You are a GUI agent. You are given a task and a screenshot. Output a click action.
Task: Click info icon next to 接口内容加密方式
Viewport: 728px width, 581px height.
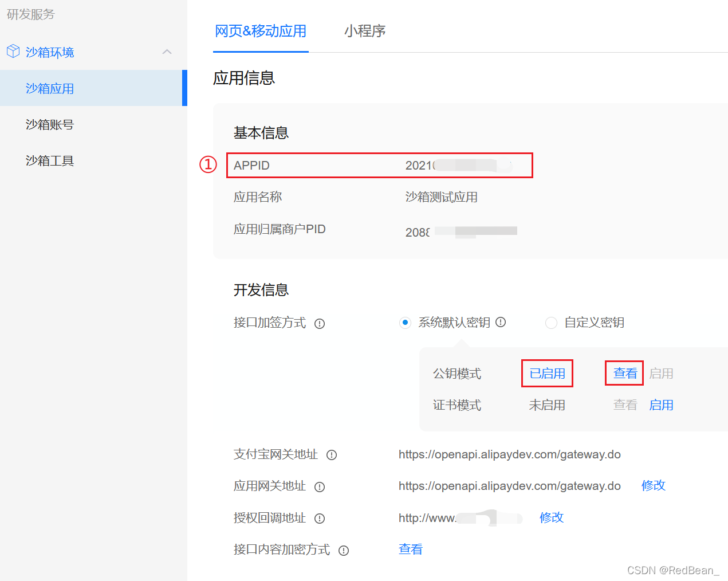[x=344, y=551]
